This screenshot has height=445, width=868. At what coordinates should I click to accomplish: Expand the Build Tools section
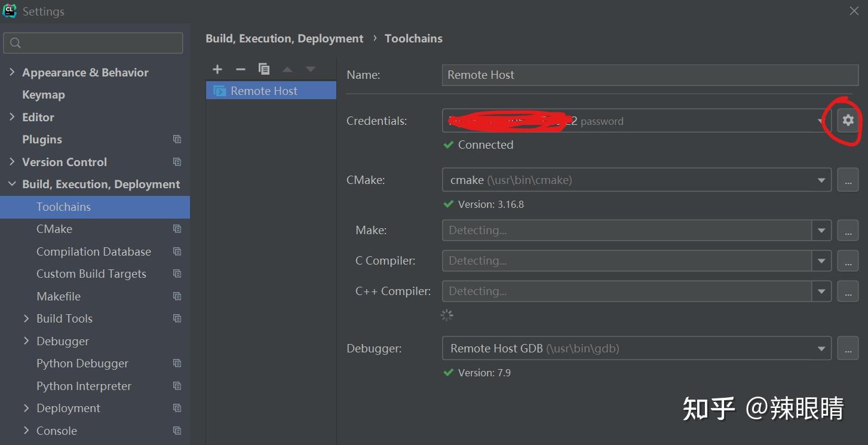coord(26,318)
